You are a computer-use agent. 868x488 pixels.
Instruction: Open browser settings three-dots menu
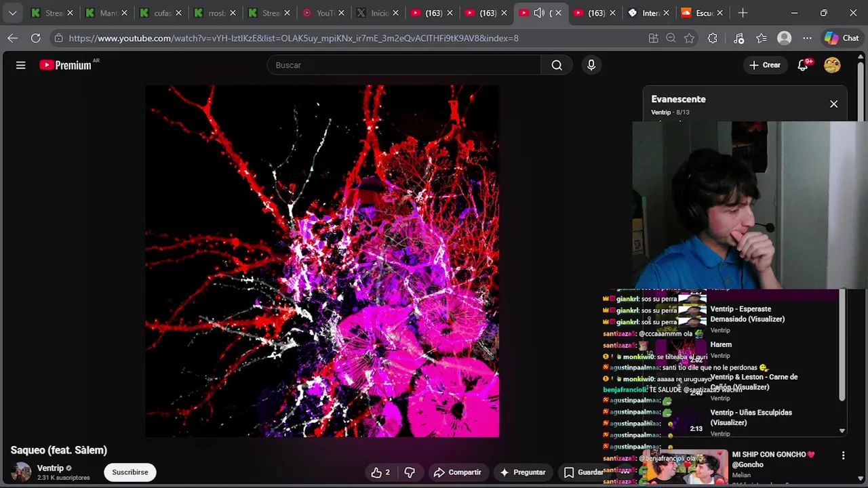click(x=807, y=38)
